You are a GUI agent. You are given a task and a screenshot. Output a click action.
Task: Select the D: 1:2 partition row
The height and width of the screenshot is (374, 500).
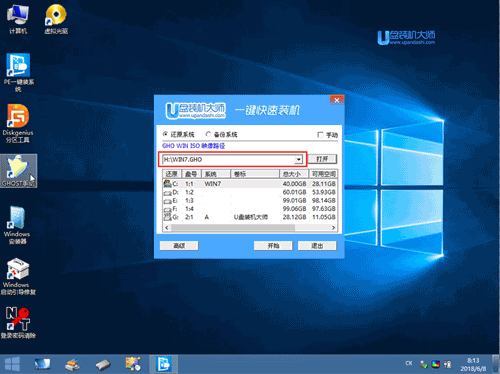(250, 192)
